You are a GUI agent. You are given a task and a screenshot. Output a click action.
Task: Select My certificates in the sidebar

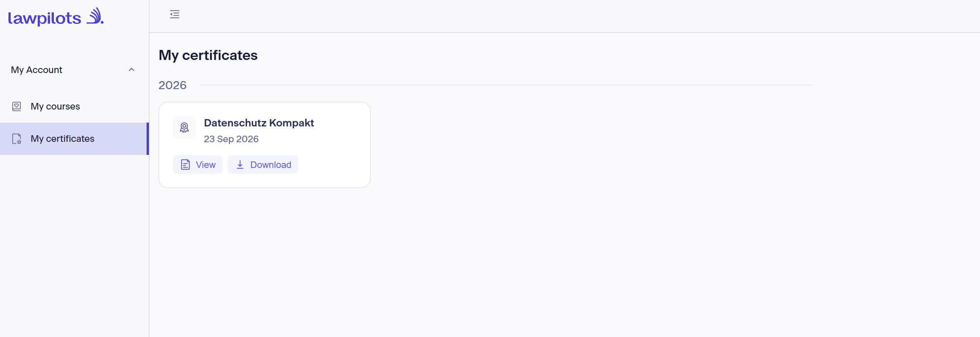(x=74, y=139)
